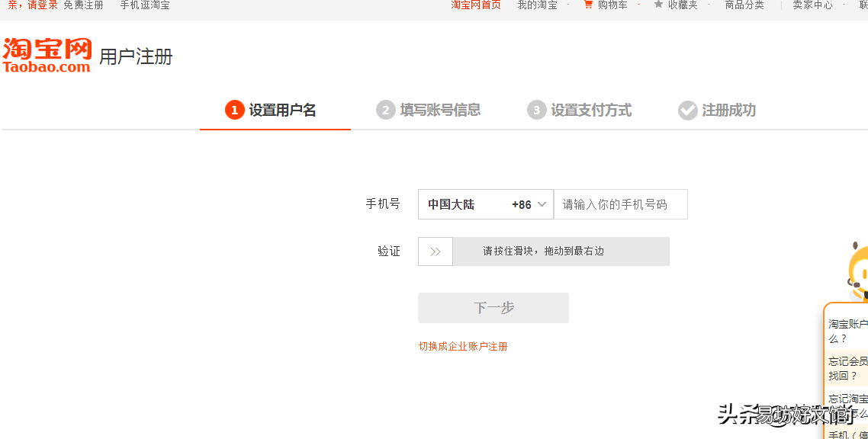Open 购物车 link
This screenshot has width=868, height=439.
612,5
